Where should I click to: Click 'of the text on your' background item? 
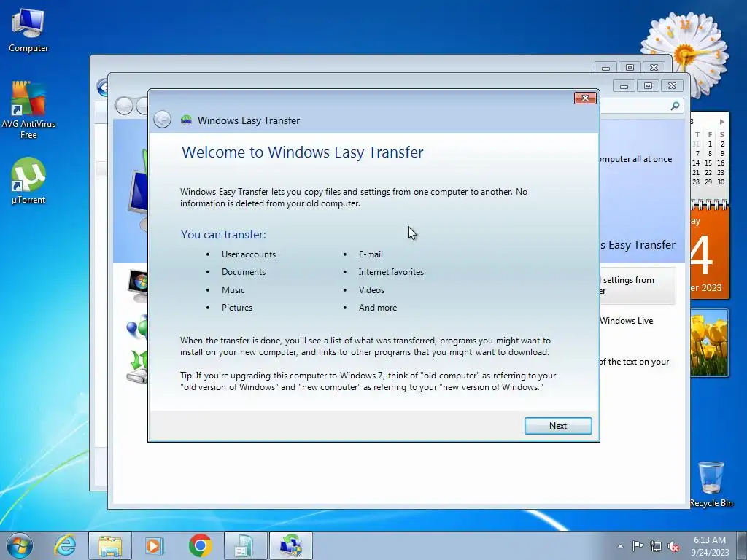coord(634,362)
